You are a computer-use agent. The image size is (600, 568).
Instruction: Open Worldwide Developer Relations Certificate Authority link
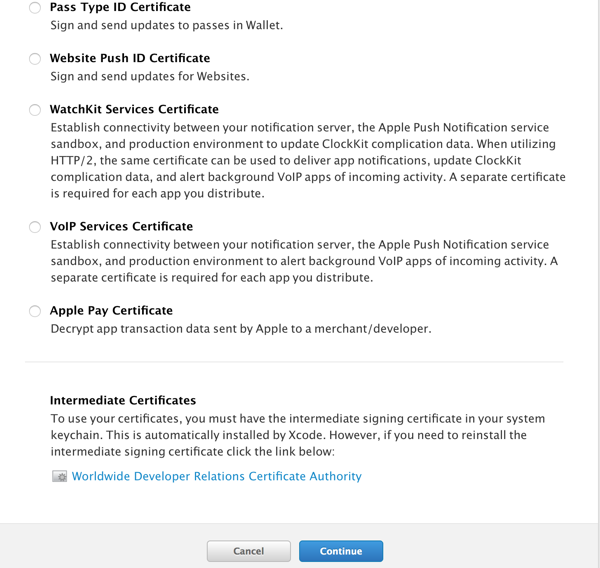pos(216,477)
